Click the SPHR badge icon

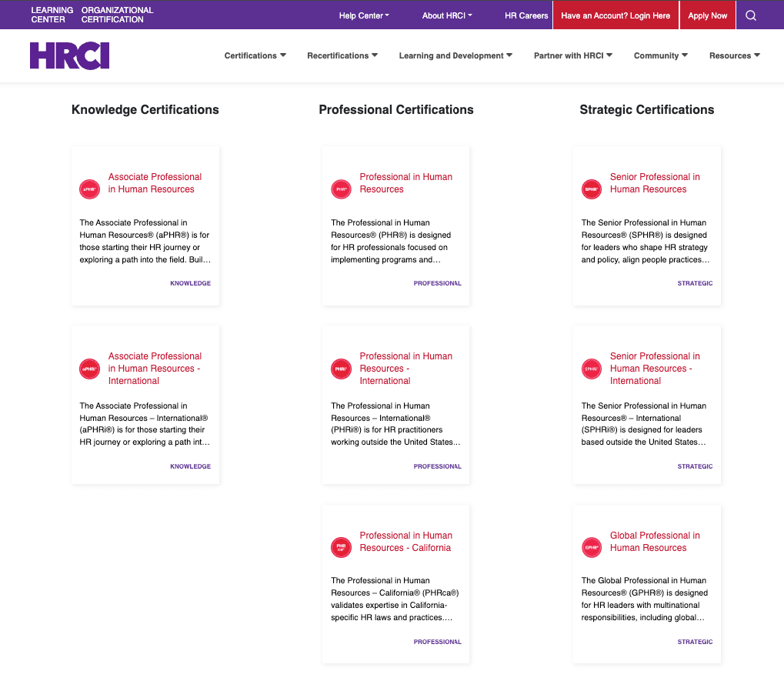(592, 189)
